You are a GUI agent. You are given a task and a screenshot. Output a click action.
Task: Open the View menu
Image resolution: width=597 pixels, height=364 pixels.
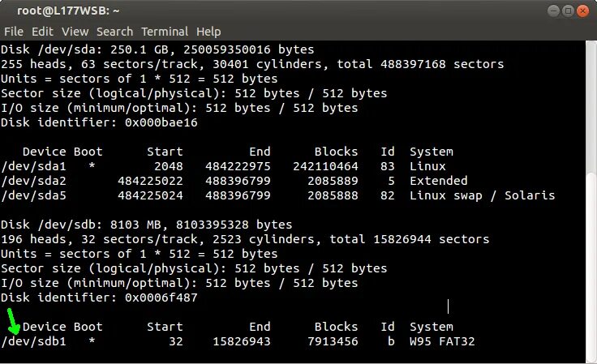coord(75,32)
